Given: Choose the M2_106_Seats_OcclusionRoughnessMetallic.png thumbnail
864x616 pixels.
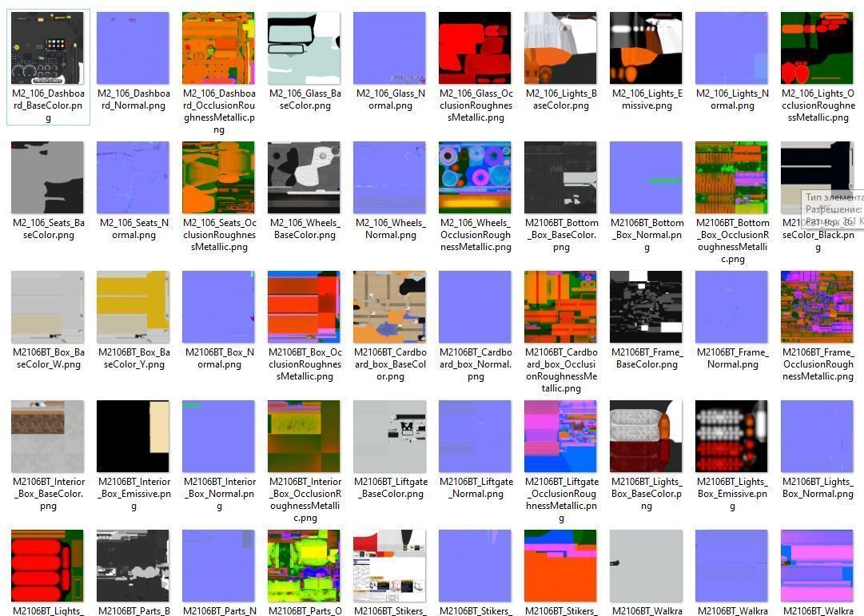Looking at the screenshot, I should 219,177.
